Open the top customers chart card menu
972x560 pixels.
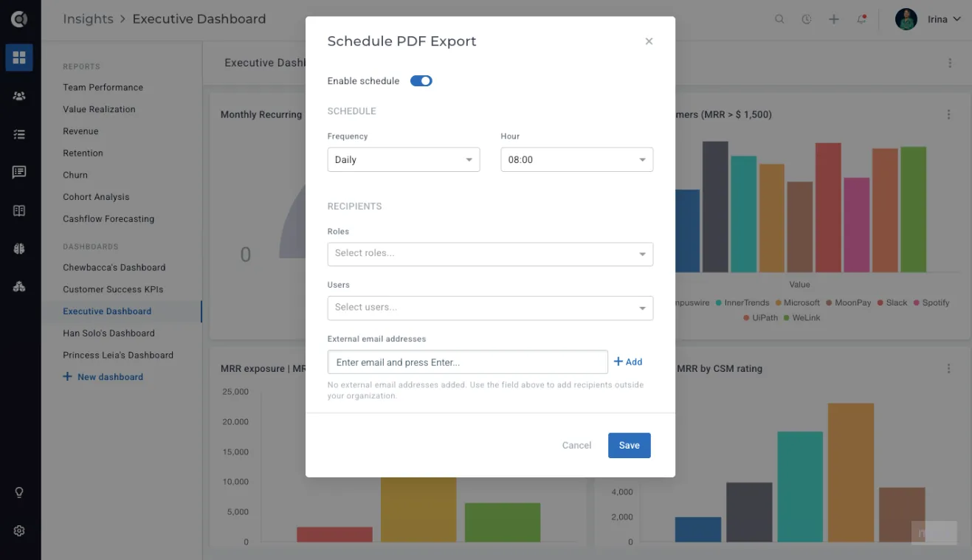click(x=948, y=114)
